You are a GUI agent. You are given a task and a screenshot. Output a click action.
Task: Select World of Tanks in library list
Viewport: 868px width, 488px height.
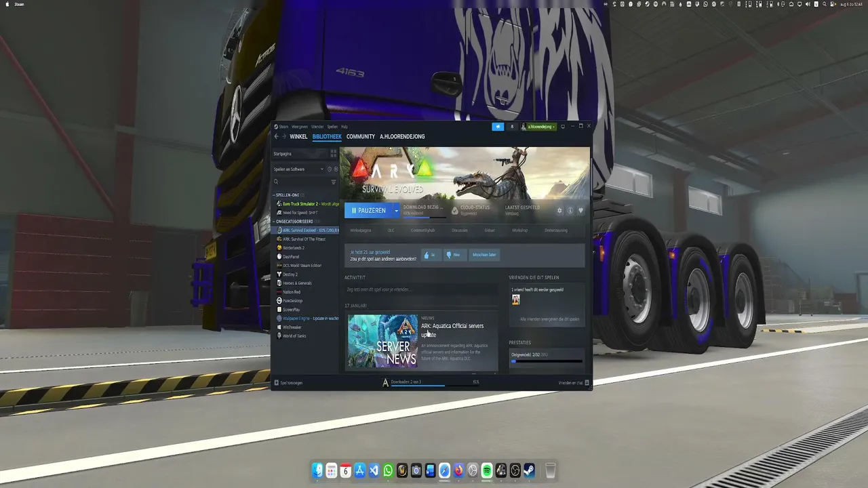tap(306, 335)
